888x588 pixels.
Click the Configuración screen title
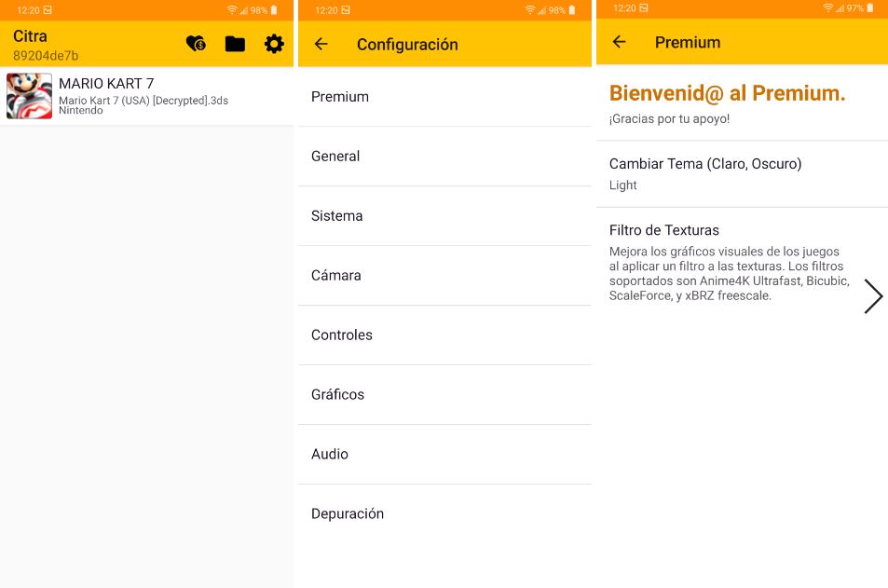(407, 44)
